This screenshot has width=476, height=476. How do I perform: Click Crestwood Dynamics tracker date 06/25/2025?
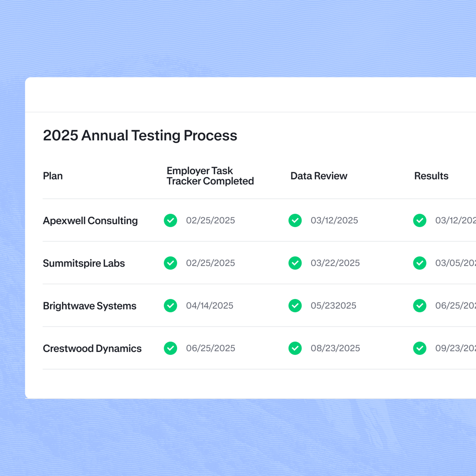point(211,348)
